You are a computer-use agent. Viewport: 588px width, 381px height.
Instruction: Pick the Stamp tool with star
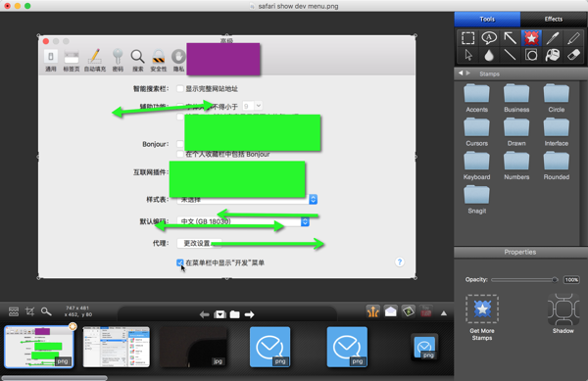point(531,38)
